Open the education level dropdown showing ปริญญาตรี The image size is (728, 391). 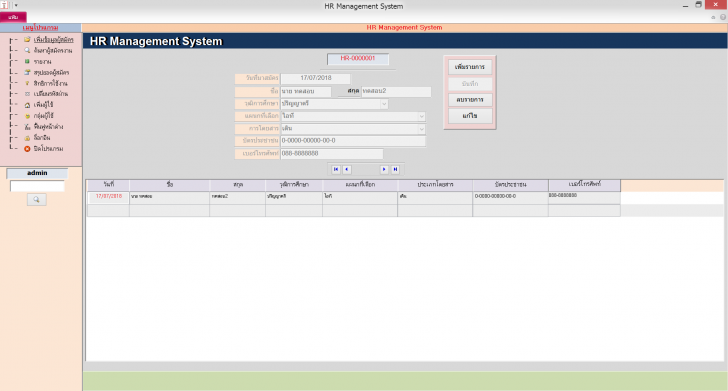[x=384, y=104]
